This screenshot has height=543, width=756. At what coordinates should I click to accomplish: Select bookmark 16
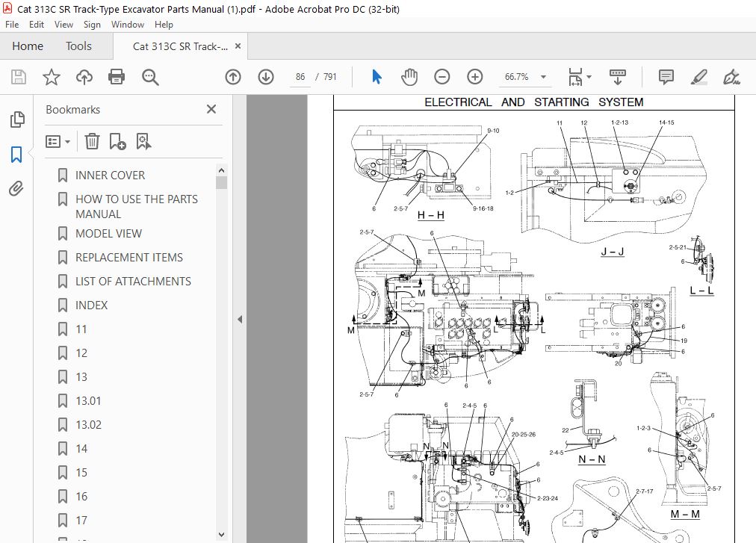pos(81,497)
